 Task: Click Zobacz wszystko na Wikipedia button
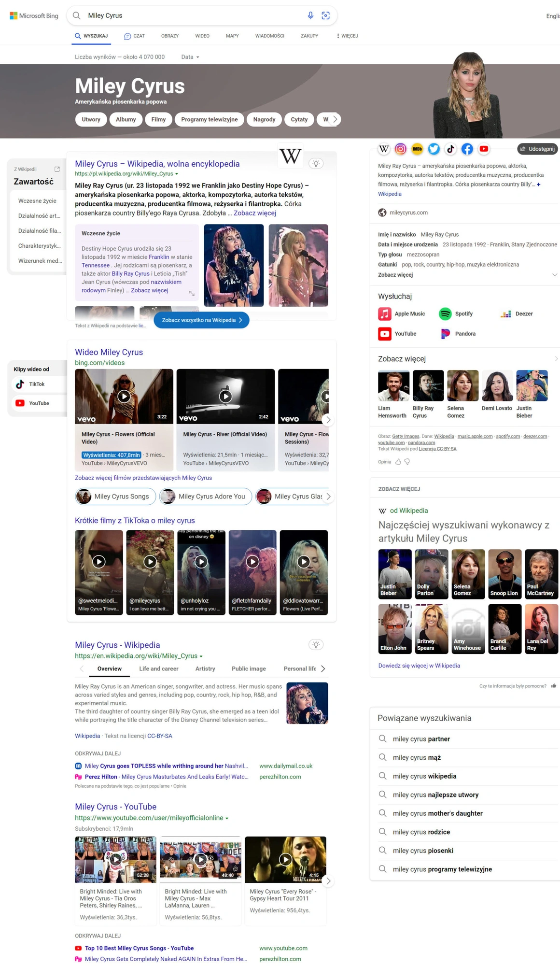pos(202,320)
